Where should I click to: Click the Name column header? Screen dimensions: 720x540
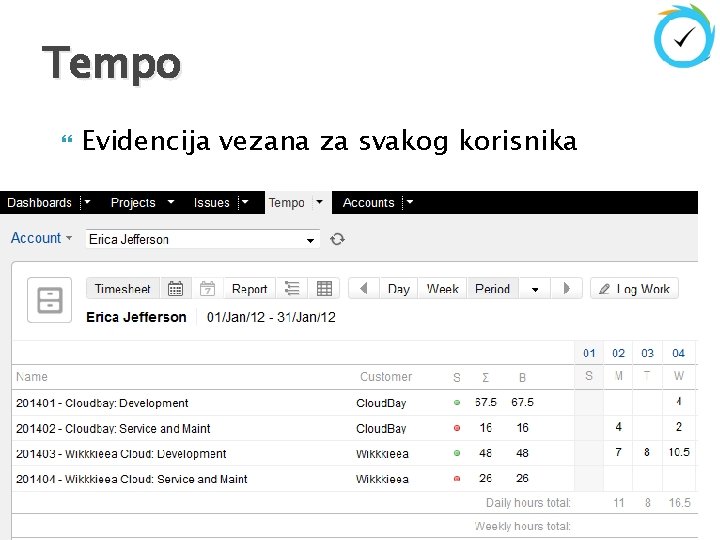tap(32, 377)
